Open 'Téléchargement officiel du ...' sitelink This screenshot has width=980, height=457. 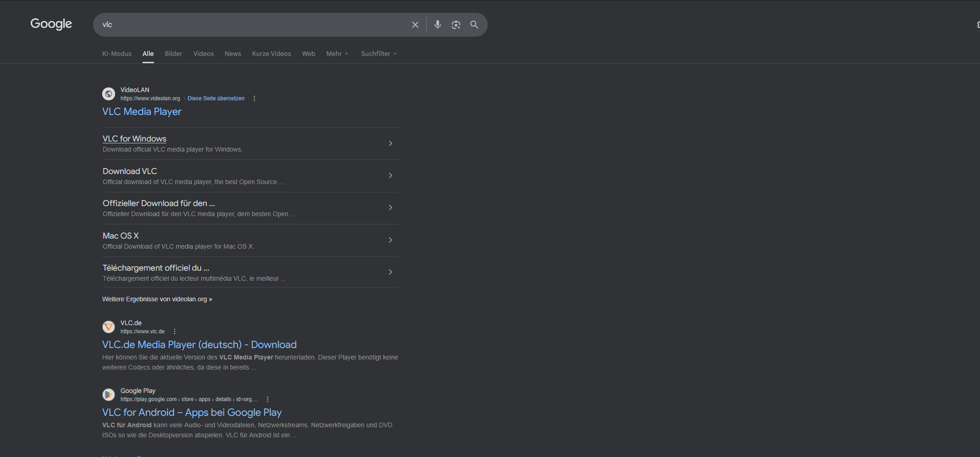156,268
